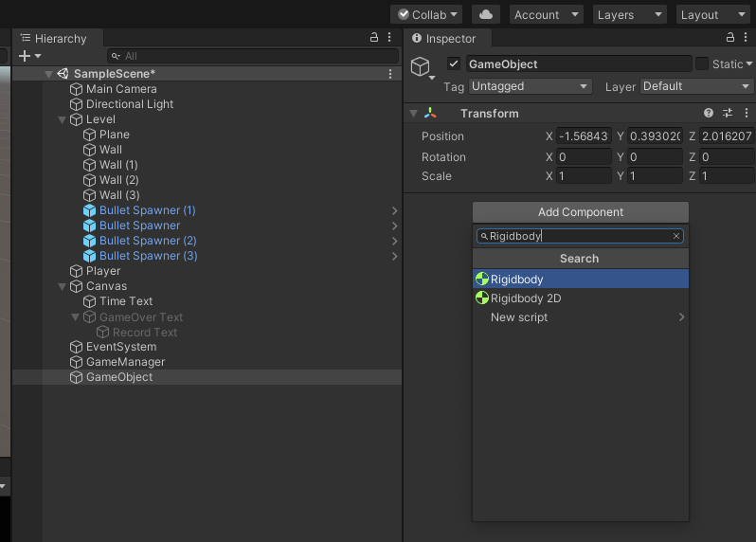Viewport: 756px width, 542px height.
Task: Open the Tag Untagged dropdown
Action: click(x=530, y=86)
